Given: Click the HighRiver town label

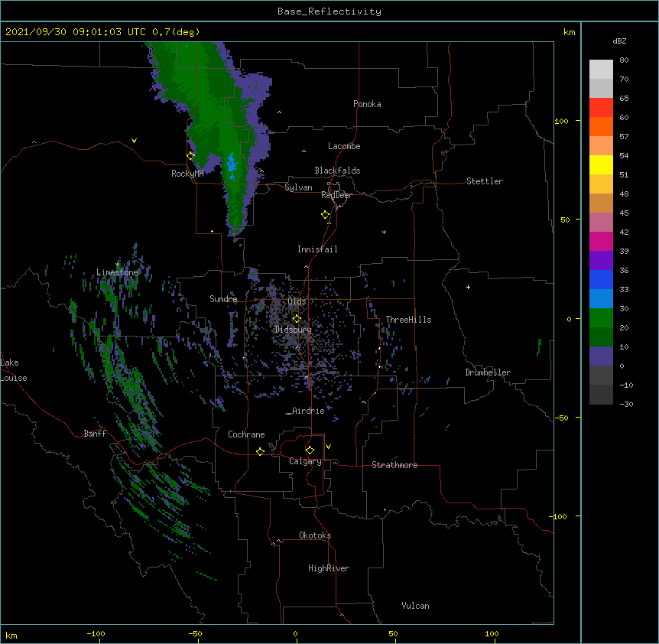Looking at the screenshot, I should pos(329,568).
